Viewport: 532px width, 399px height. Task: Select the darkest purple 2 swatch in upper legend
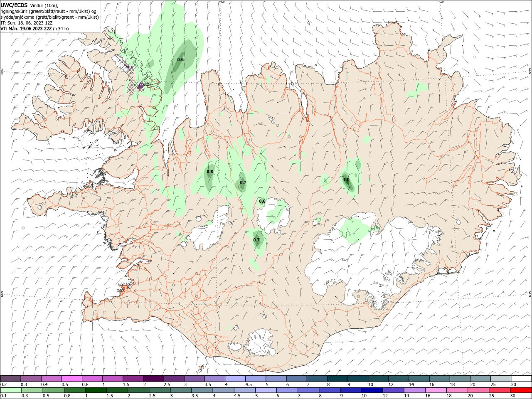click(153, 379)
